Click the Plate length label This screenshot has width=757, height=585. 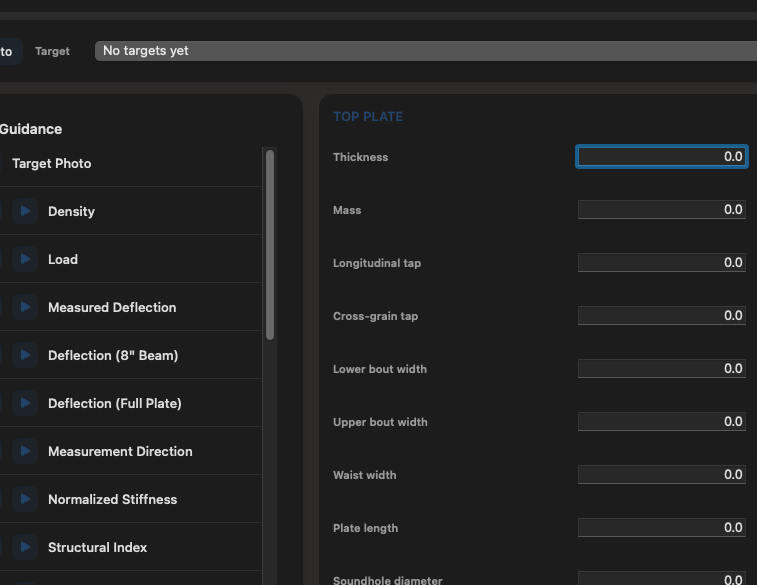click(x=365, y=528)
